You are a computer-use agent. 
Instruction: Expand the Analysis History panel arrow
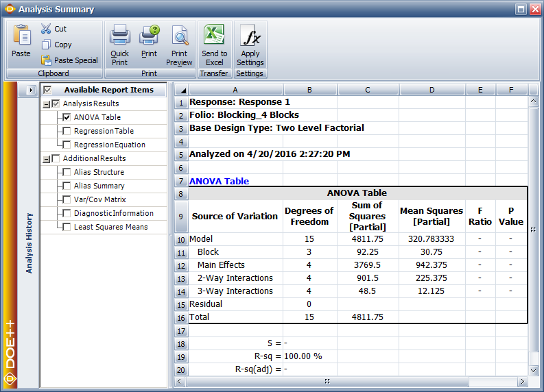point(31,90)
